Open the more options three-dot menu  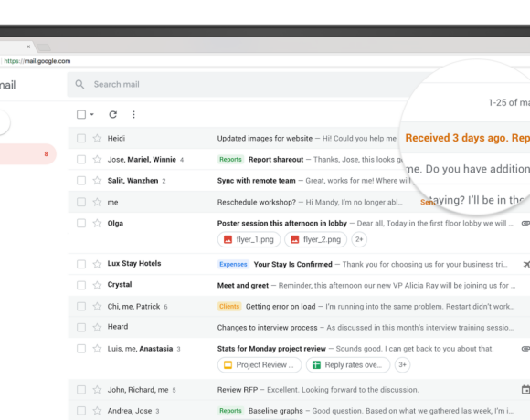(133, 115)
